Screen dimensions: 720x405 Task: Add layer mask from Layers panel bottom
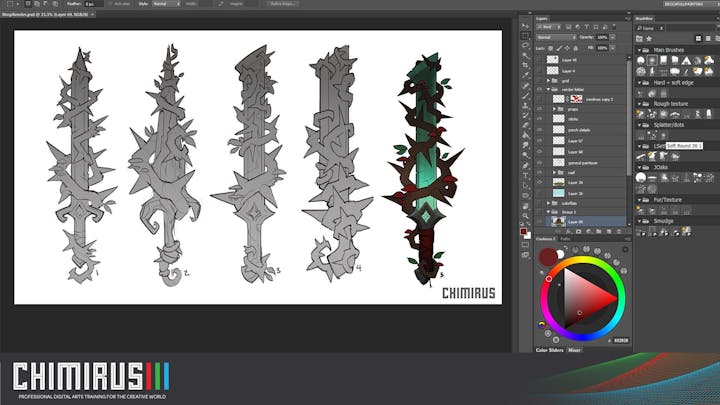[579, 231]
